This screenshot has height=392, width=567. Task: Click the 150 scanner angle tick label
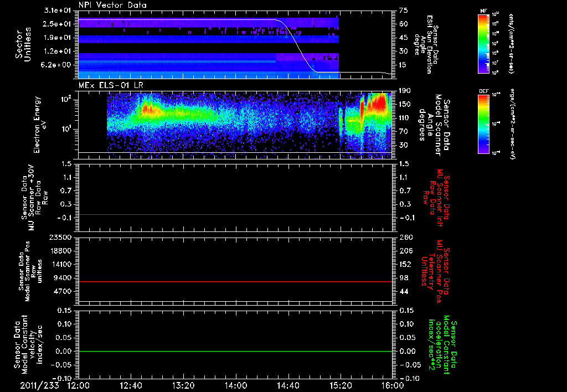tap(405, 105)
